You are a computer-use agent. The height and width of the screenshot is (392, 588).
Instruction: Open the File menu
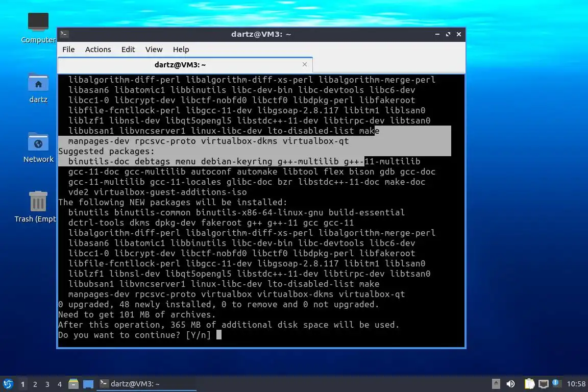[x=68, y=50]
